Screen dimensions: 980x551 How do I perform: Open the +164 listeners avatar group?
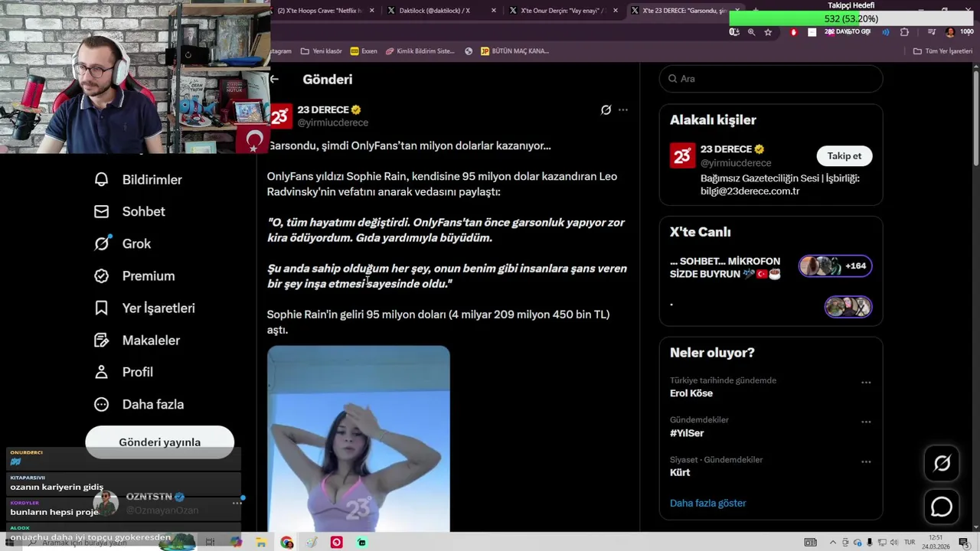point(835,266)
